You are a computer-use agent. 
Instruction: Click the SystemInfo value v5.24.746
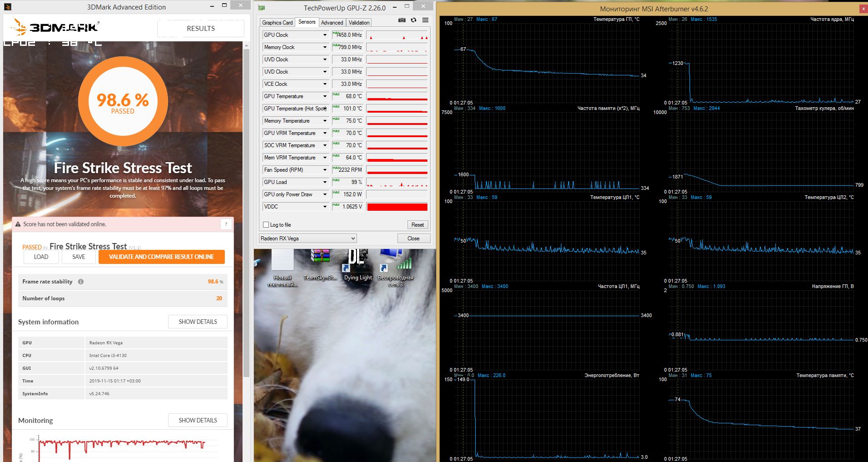tap(99, 394)
